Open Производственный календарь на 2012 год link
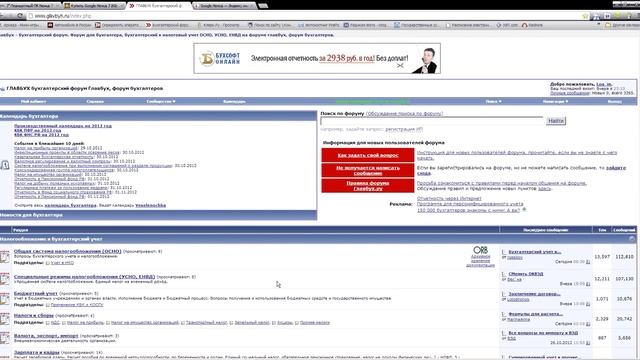This screenshot has height=360, width=640. coord(63,126)
